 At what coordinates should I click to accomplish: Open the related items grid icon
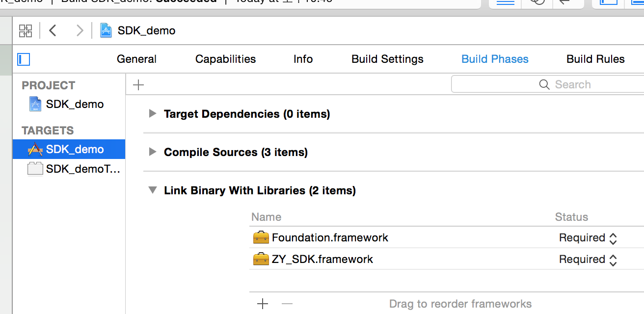[x=26, y=31]
